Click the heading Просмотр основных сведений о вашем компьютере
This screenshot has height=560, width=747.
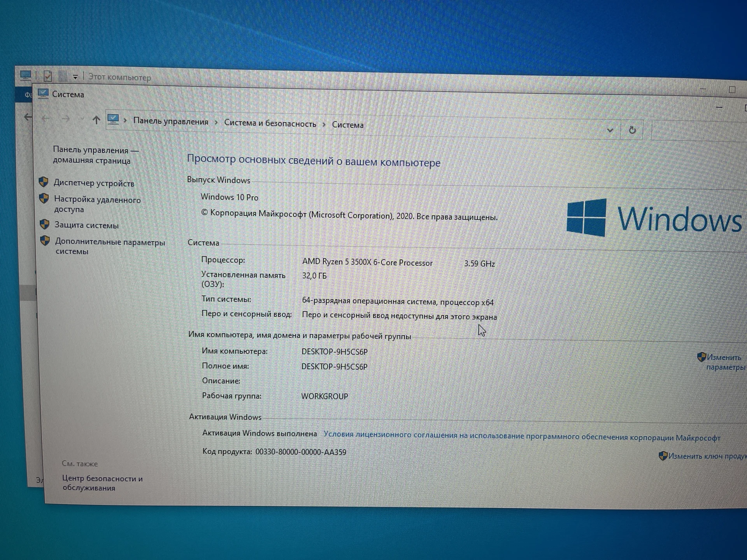(314, 160)
